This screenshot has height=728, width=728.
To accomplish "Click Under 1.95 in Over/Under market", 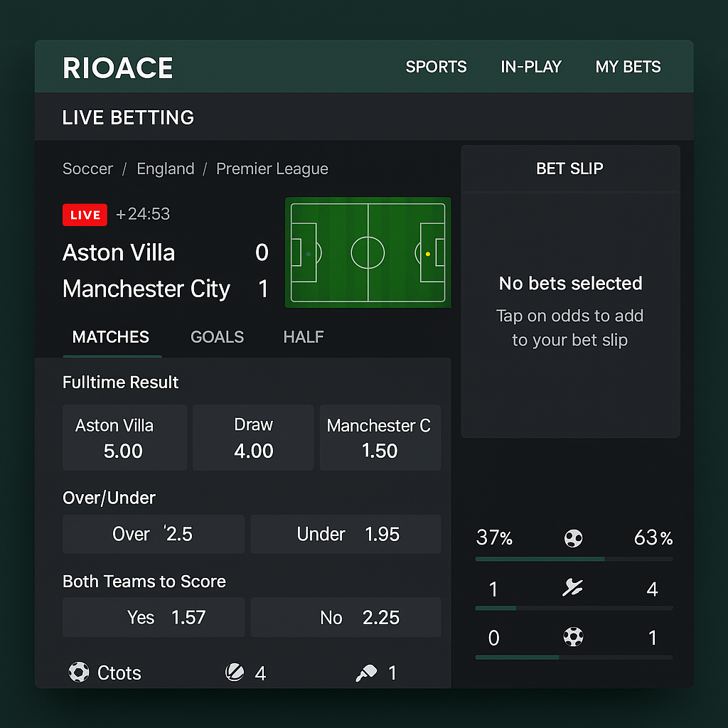I will point(346,534).
